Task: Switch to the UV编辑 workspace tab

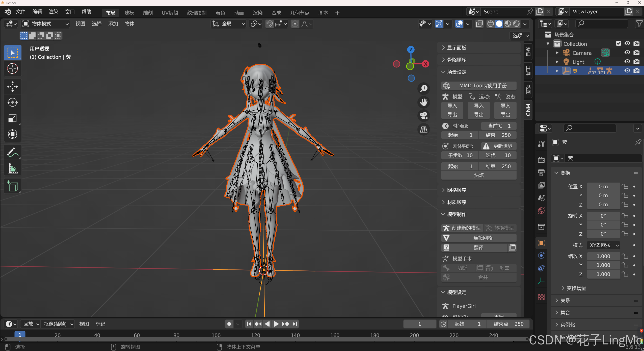Action: click(x=170, y=13)
